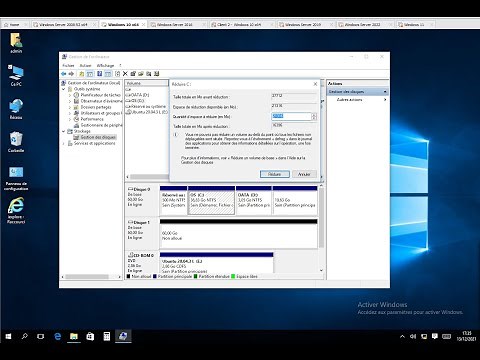Select the 60,00 Go Non alloué block
This screenshot has height=360, width=480.
coord(239,234)
